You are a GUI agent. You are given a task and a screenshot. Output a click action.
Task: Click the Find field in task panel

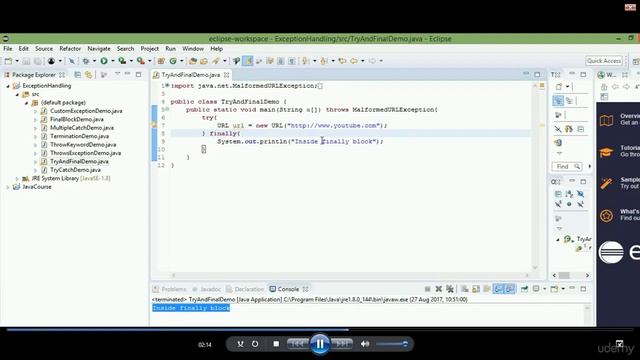pos(567,167)
